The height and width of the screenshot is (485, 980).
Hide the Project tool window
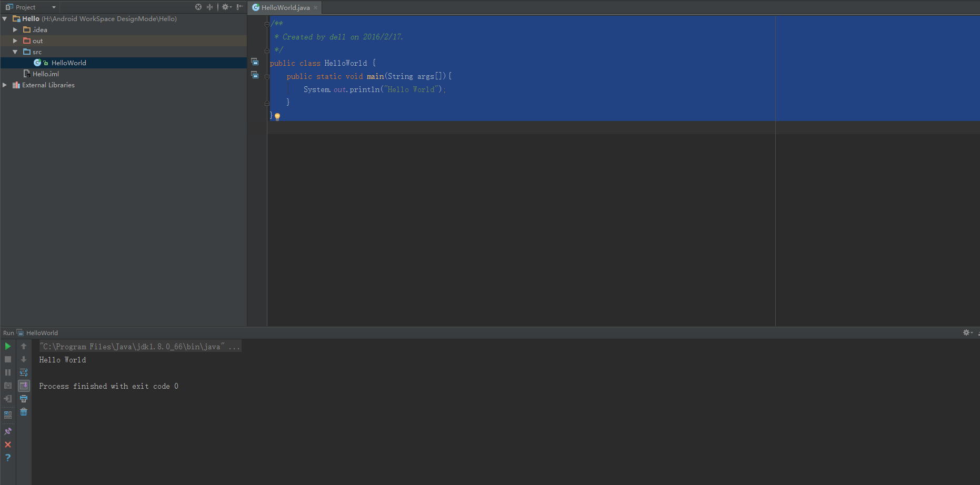coord(239,7)
